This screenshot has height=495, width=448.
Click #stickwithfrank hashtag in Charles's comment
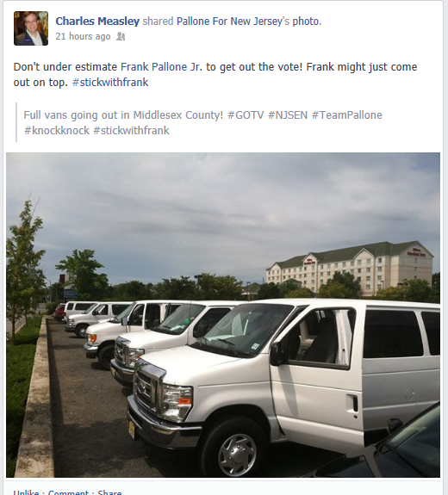click(x=110, y=83)
